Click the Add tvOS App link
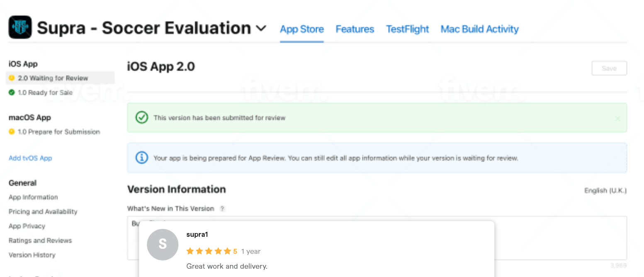The height and width of the screenshot is (277, 644). (30, 158)
